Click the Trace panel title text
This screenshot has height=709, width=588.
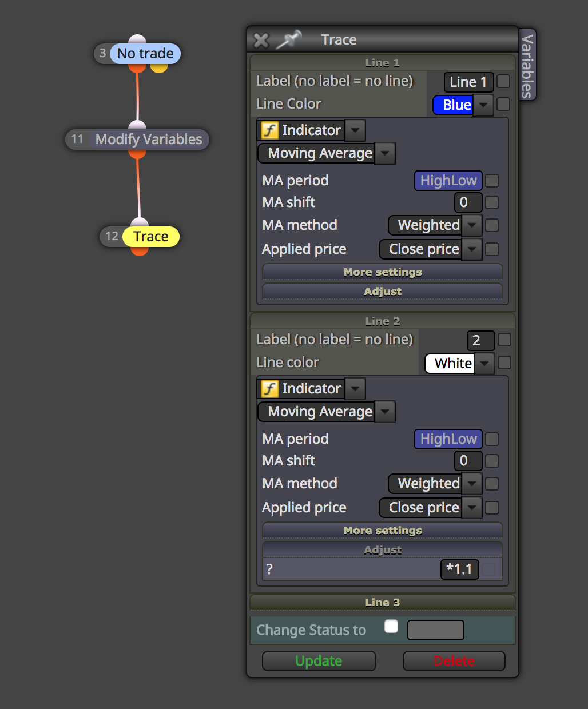tap(339, 40)
